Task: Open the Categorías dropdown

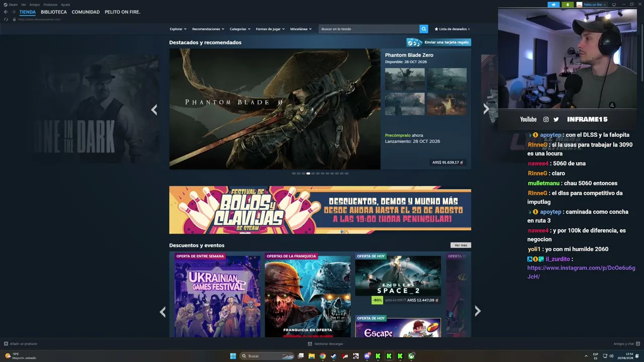Action: point(240,29)
